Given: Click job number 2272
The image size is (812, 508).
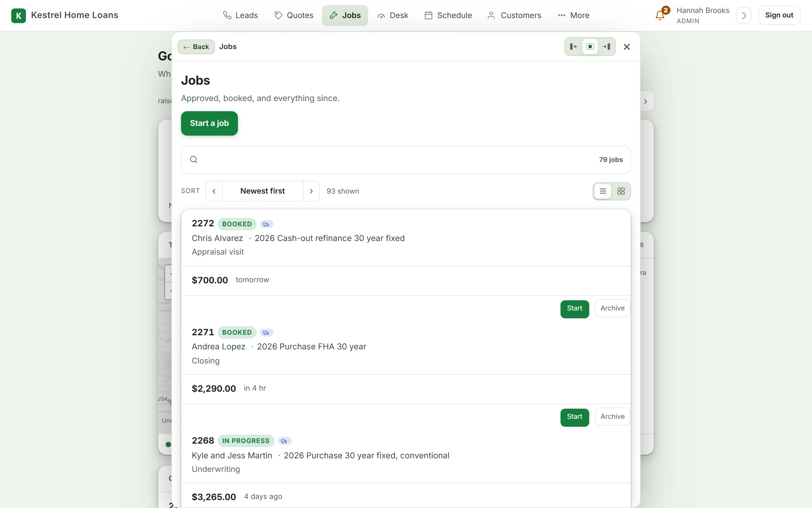Looking at the screenshot, I should [x=203, y=224].
